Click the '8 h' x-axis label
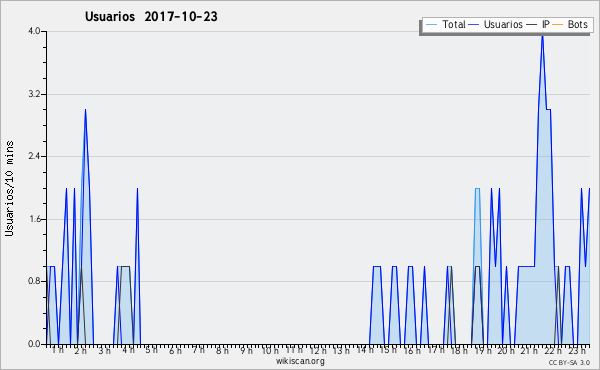Screen dimensions: 600x370 click(x=222, y=350)
